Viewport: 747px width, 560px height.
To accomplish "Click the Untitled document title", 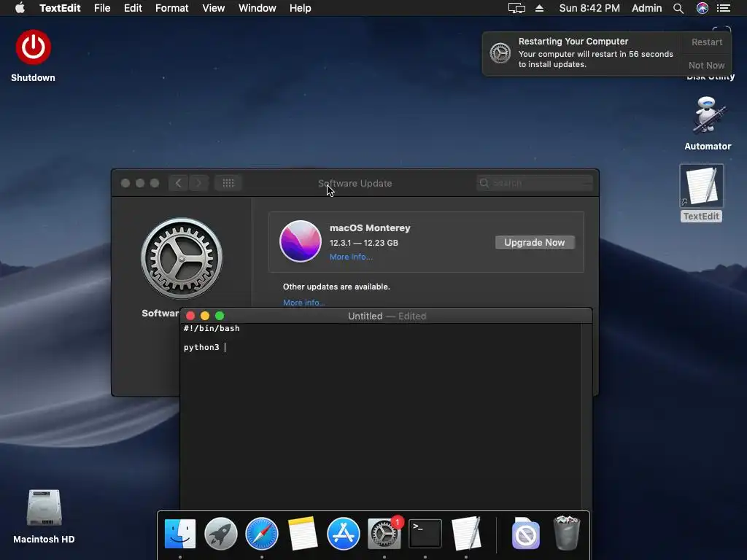I will [365, 316].
